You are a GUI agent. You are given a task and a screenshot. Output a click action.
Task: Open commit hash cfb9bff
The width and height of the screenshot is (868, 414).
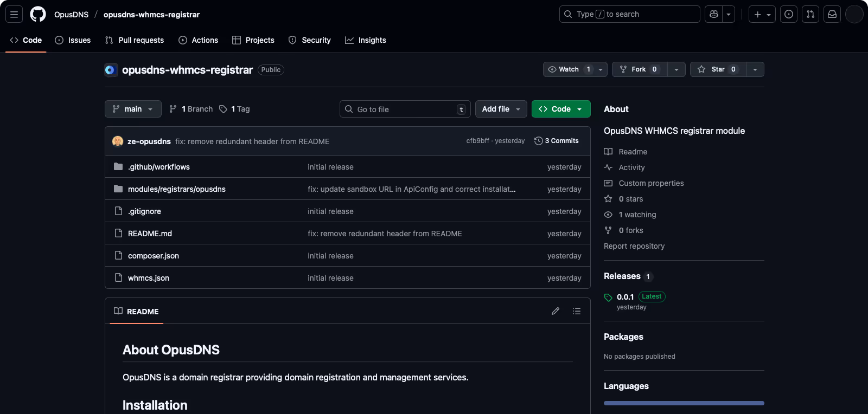(477, 141)
